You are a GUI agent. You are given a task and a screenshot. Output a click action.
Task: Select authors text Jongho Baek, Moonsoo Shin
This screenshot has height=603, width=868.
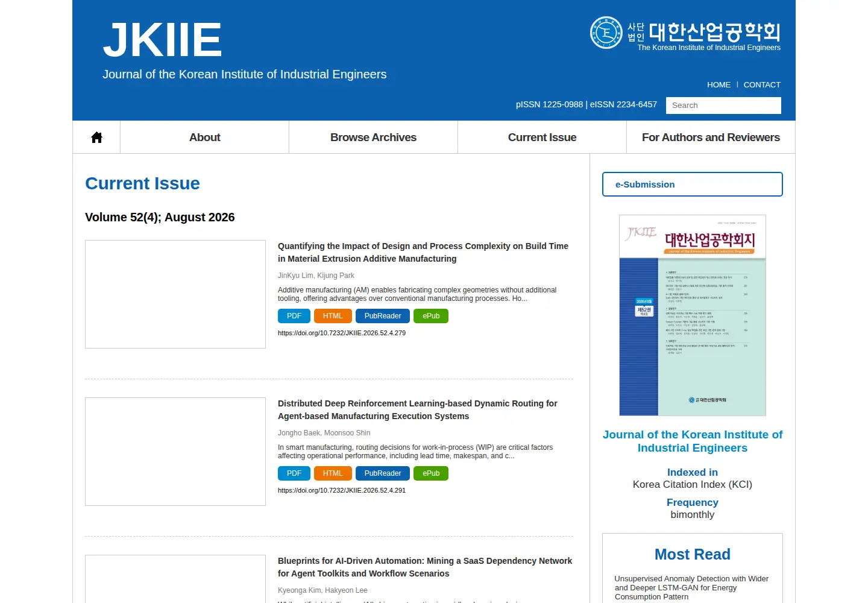(x=324, y=433)
